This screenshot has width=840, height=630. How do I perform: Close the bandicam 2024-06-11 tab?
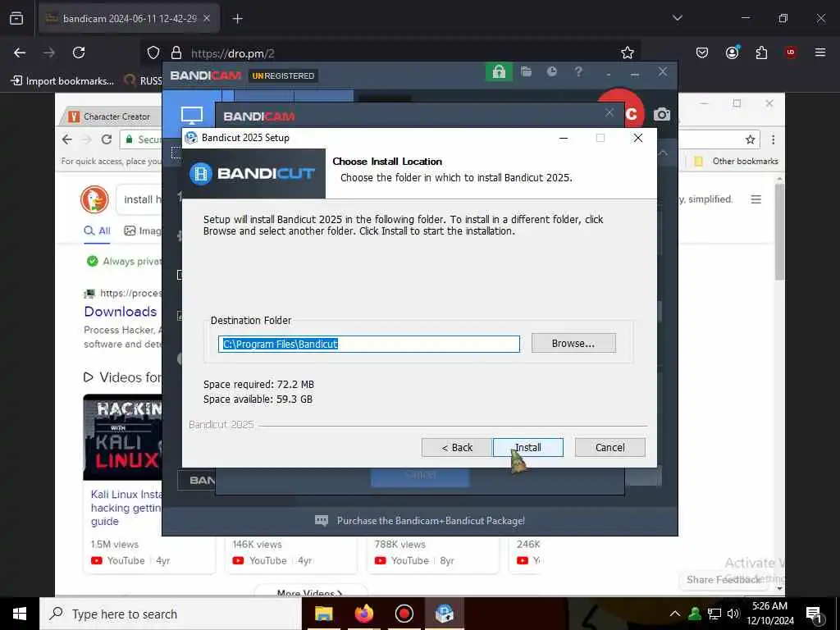click(207, 19)
